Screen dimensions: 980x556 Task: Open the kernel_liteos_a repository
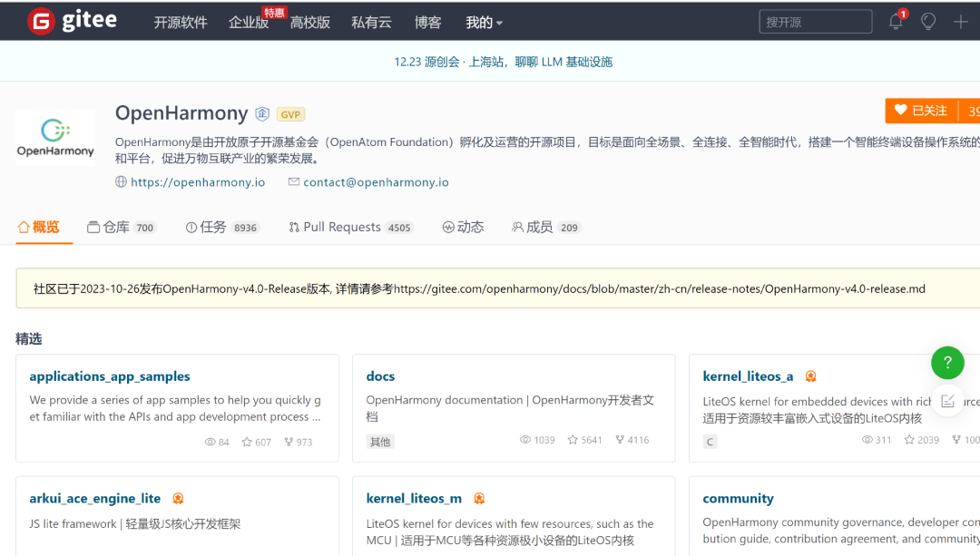[x=748, y=376]
